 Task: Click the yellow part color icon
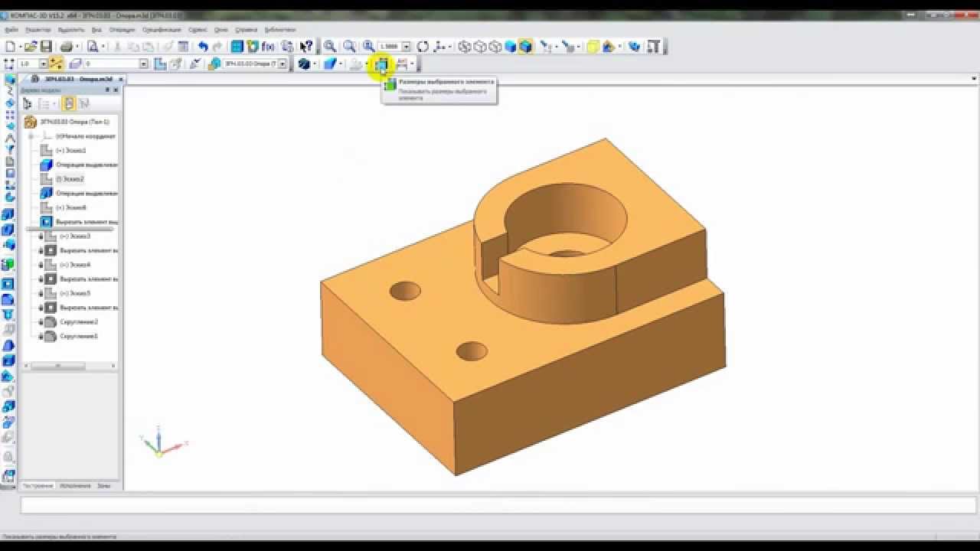[593, 47]
